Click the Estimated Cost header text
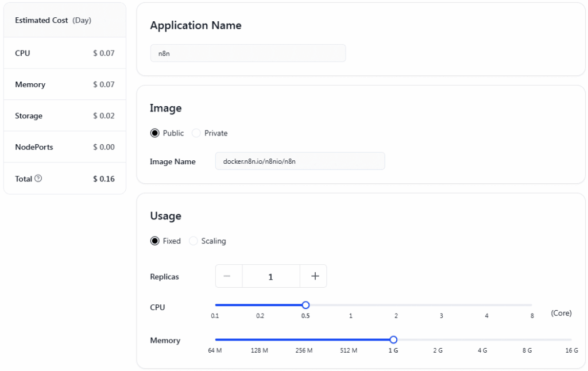This screenshot has width=588, height=371. pyautogui.click(x=41, y=20)
